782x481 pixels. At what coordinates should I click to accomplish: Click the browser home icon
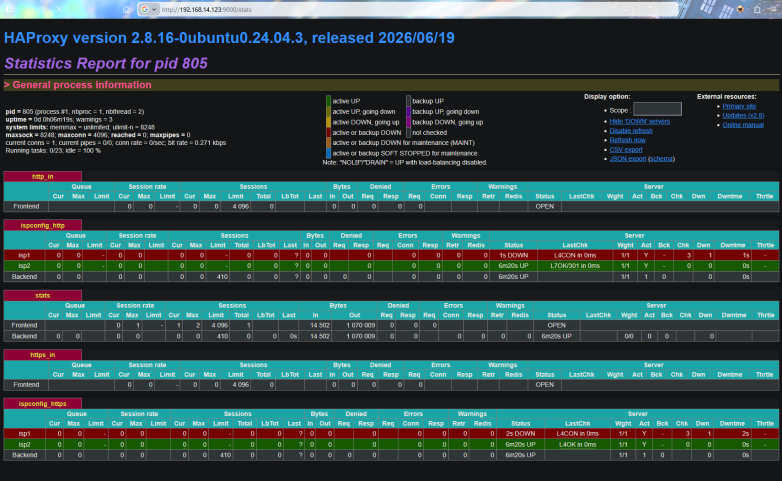pyautogui.click(x=127, y=9)
